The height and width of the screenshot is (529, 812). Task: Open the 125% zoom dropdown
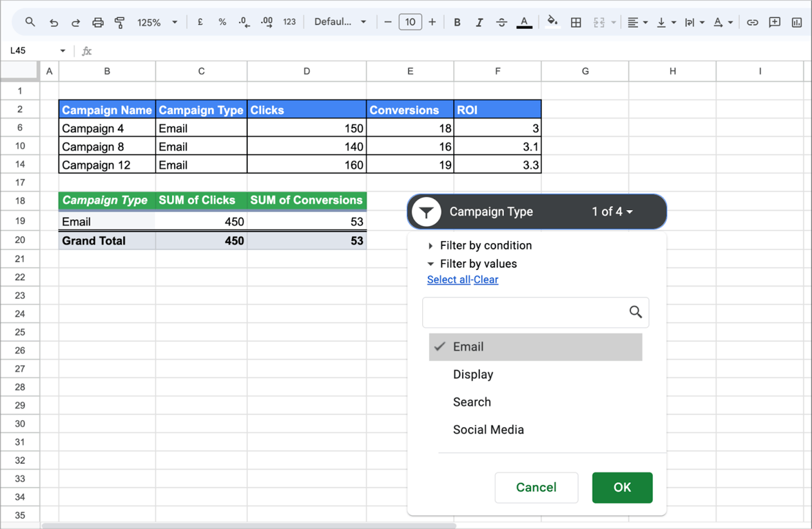coord(157,22)
